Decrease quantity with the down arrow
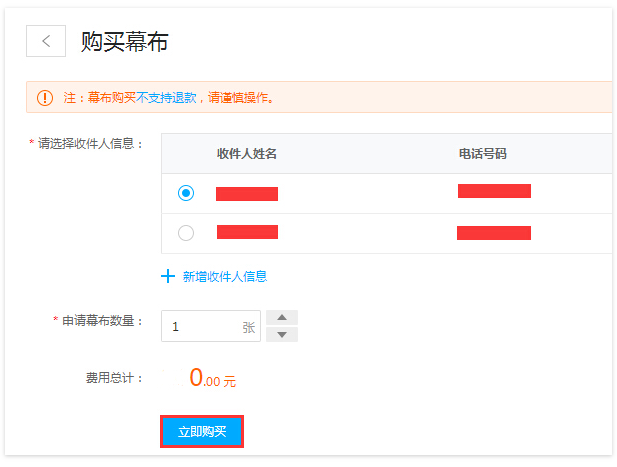 point(282,334)
